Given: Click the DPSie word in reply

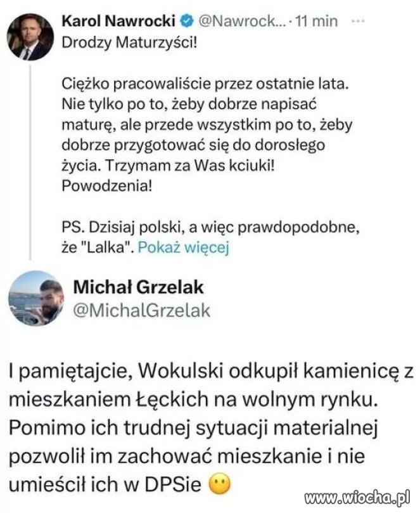Looking at the screenshot, I should point(172,484).
